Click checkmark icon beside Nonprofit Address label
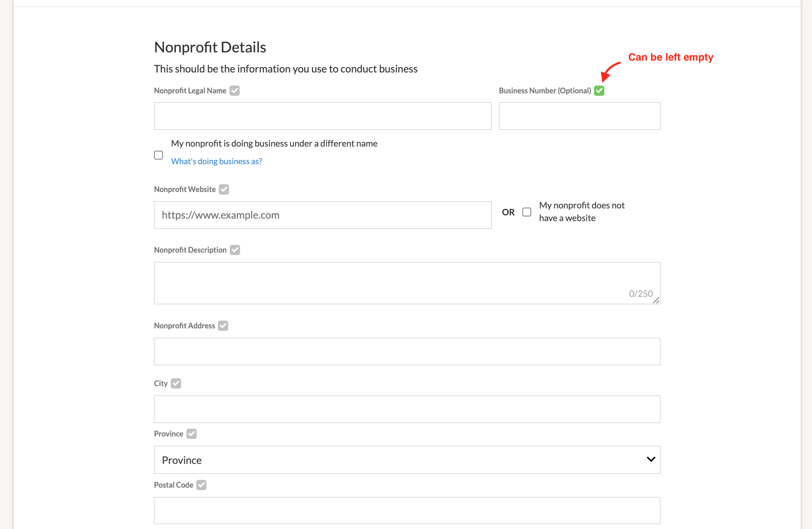This screenshot has width=812, height=529. click(223, 326)
